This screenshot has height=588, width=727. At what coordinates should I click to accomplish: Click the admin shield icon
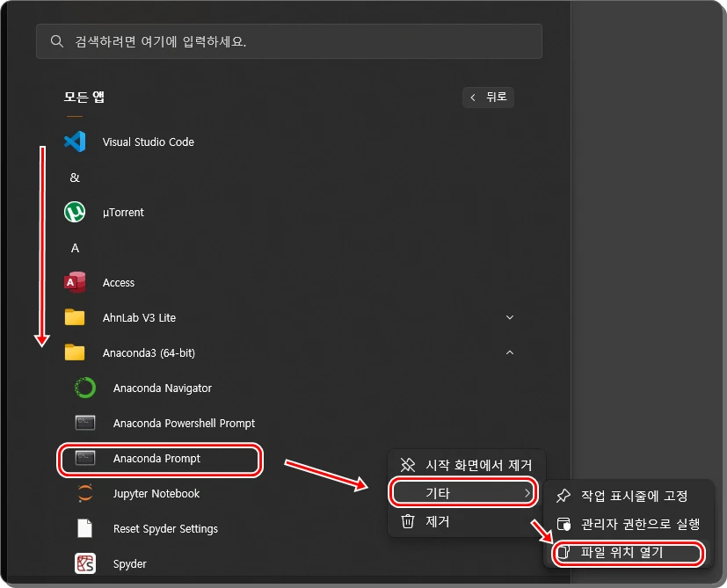(563, 524)
